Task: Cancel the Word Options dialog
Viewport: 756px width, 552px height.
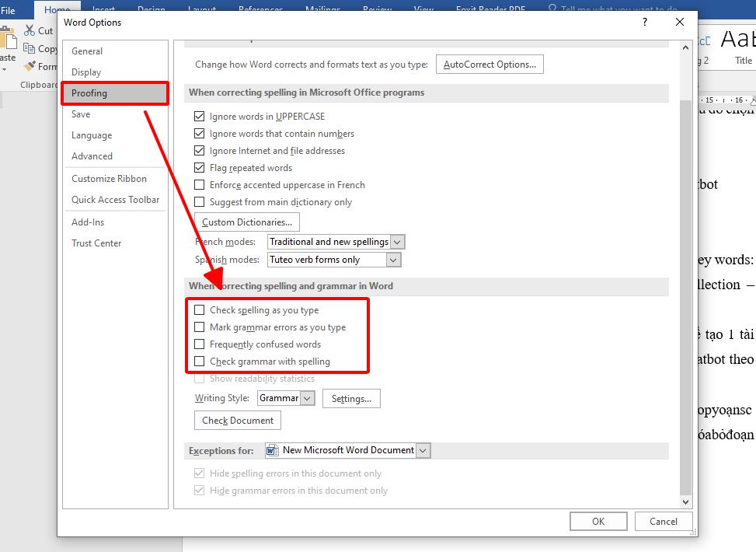Action: [664, 521]
